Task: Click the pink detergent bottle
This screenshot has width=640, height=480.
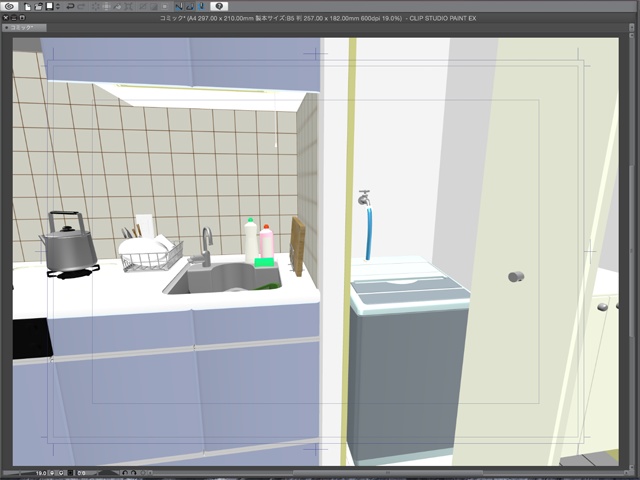Action: point(266,241)
